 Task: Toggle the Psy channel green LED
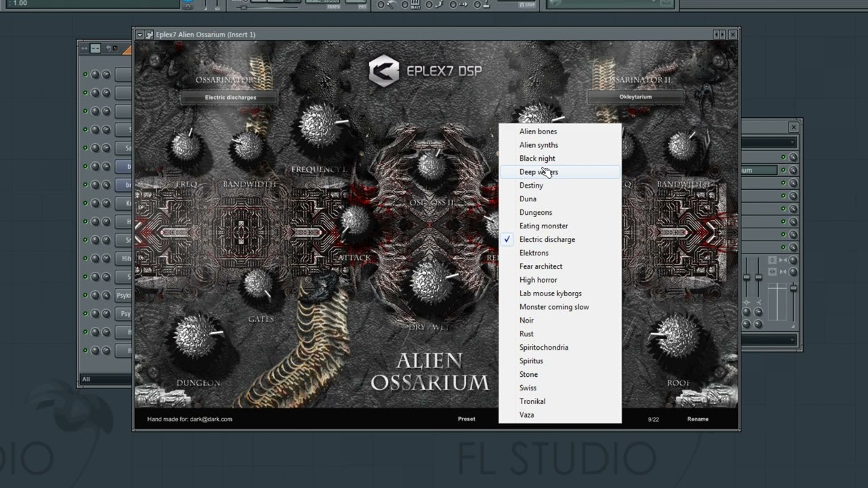[85, 314]
